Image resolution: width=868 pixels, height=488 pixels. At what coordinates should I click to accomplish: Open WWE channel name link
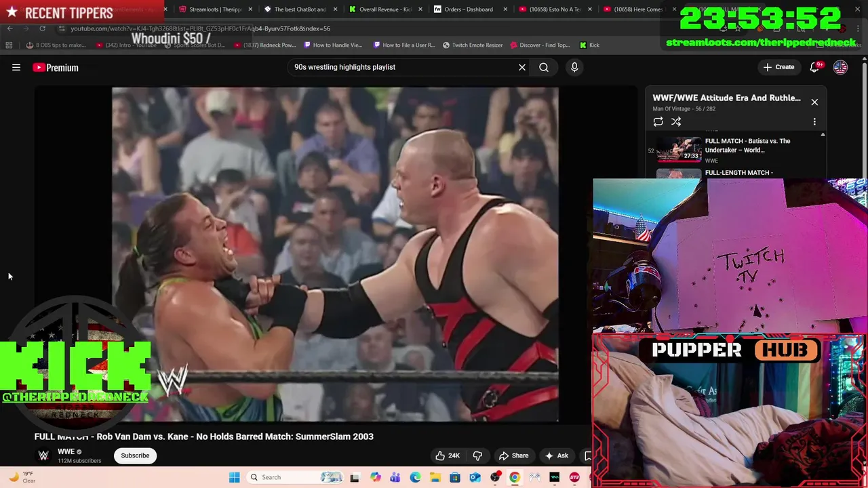(66, 451)
